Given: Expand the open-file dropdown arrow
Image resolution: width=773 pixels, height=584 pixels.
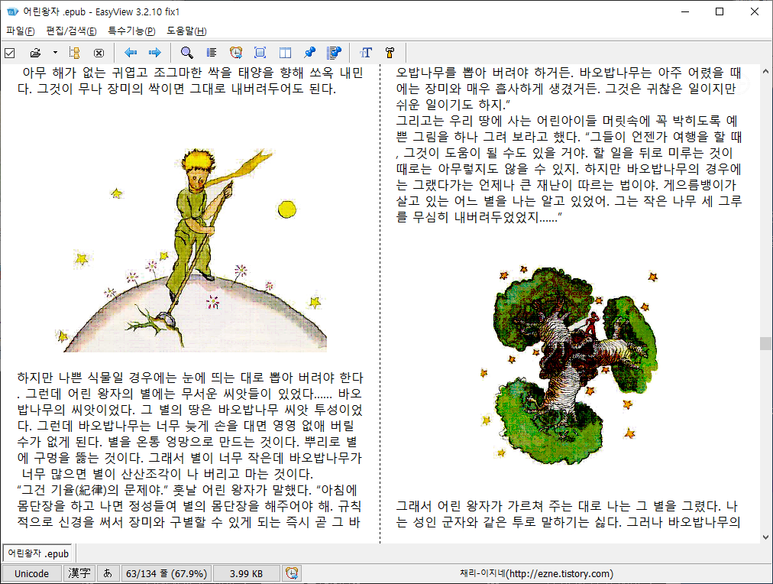Looking at the screenshot, I should 55,52.
